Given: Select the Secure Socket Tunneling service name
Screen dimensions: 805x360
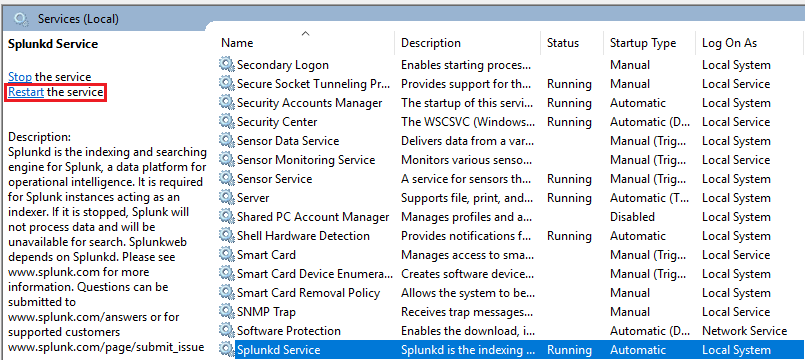Looking at the screenshot, I should tap(314, 84).
